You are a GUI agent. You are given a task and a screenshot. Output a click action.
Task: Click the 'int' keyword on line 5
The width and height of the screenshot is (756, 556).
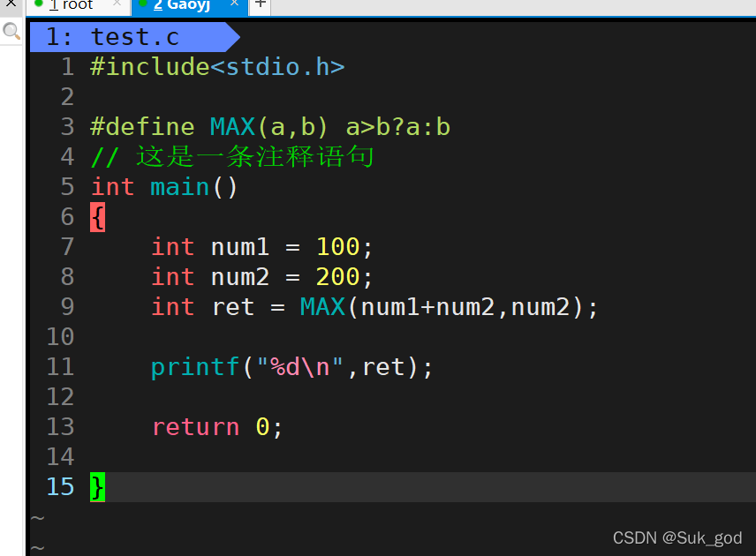click(x=113, y=187)
